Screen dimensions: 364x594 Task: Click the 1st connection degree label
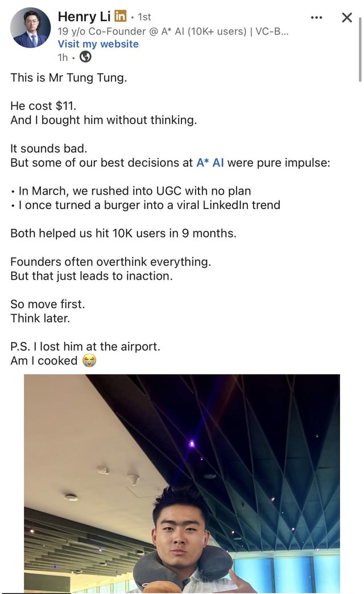144,17
